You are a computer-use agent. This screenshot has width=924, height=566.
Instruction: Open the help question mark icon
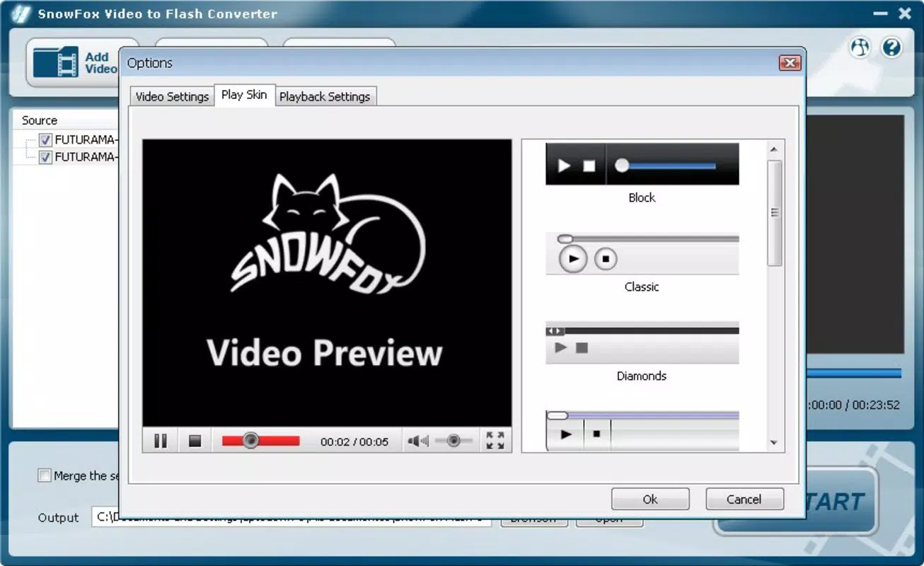click(891, 47)
